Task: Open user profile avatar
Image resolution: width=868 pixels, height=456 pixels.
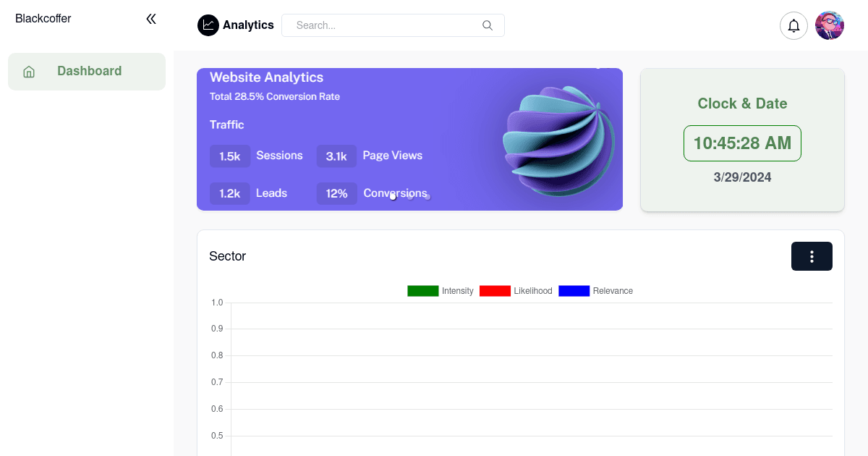Action: pyautogui.click(x=830, y=25)
